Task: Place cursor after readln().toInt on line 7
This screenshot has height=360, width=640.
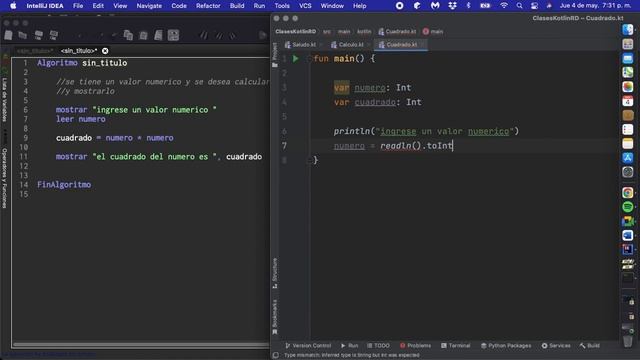Action: coord(453,146)
